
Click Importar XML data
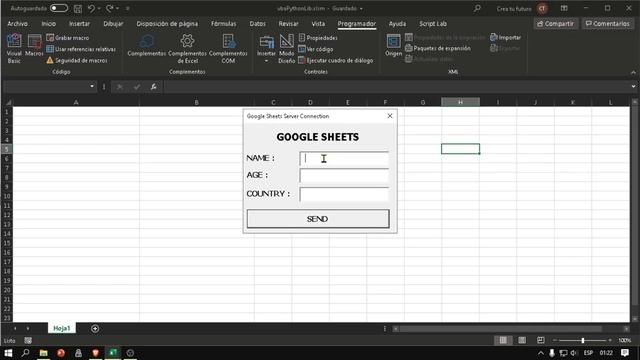click(x=505, y=38)
